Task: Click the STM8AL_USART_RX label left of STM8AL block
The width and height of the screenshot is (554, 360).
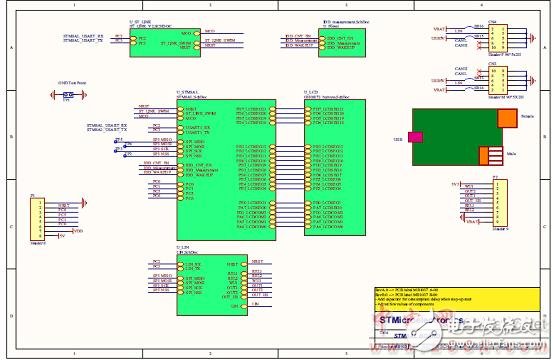Action: point(107,125)
